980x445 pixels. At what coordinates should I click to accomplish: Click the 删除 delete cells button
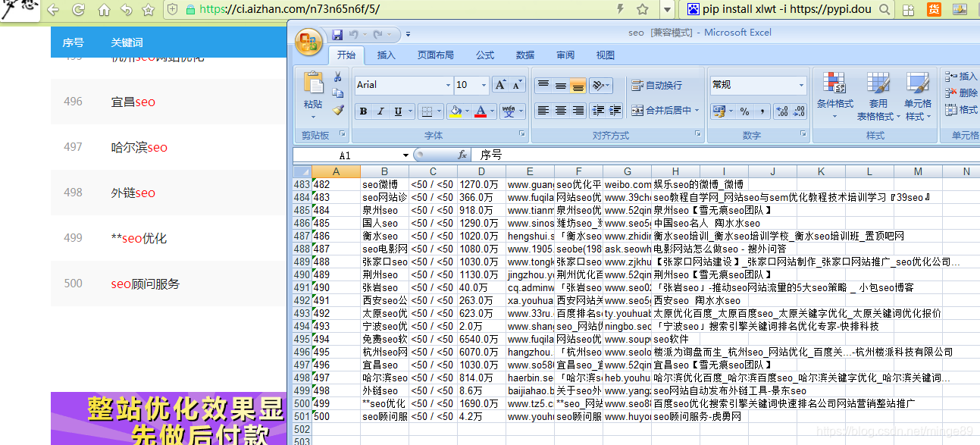[x=962, y=92]
